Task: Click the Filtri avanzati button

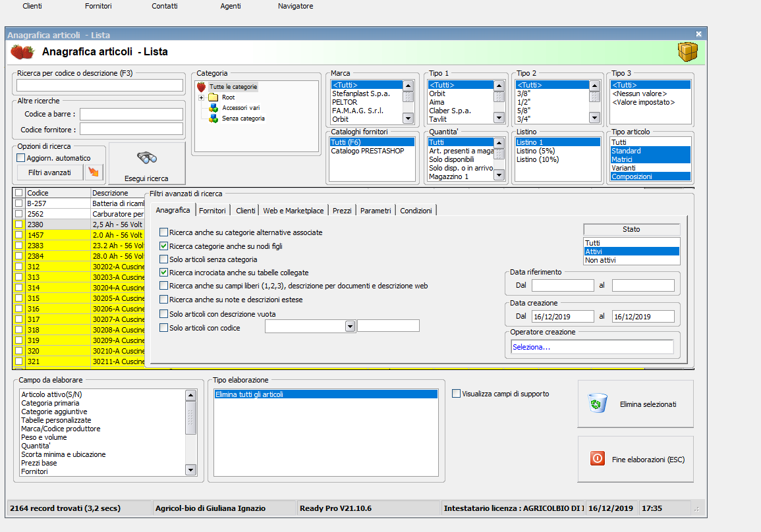Action: coord(49,172)
